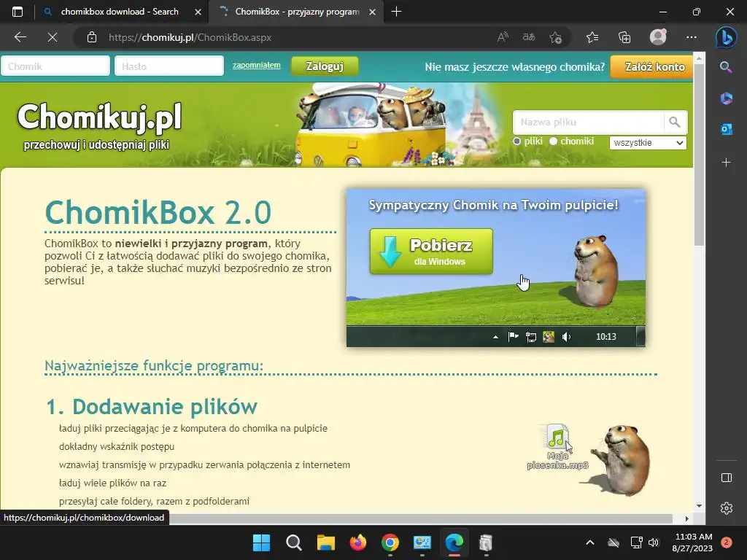
Task: Stop page loading with X button
Action: [x=53, y=37]
